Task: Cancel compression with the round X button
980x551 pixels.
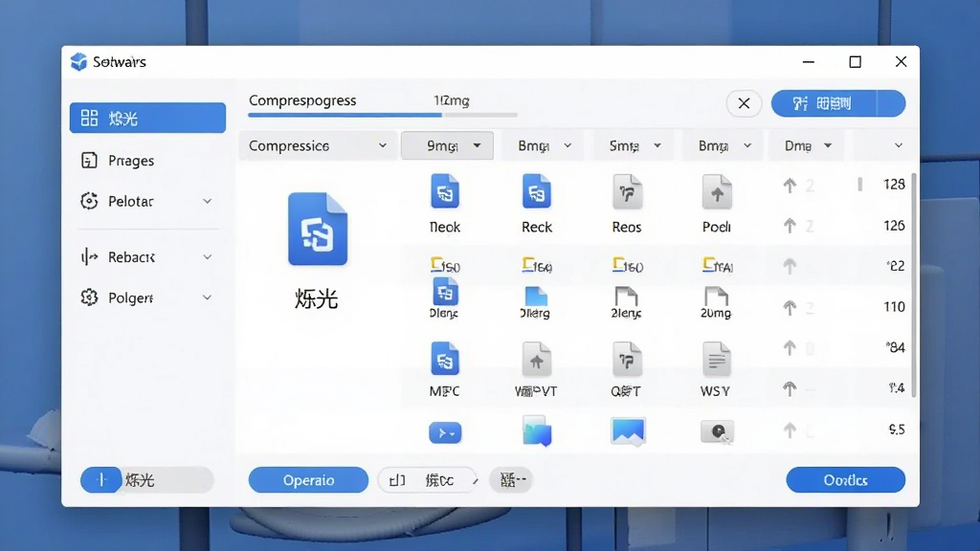Action: pos(744,103)
